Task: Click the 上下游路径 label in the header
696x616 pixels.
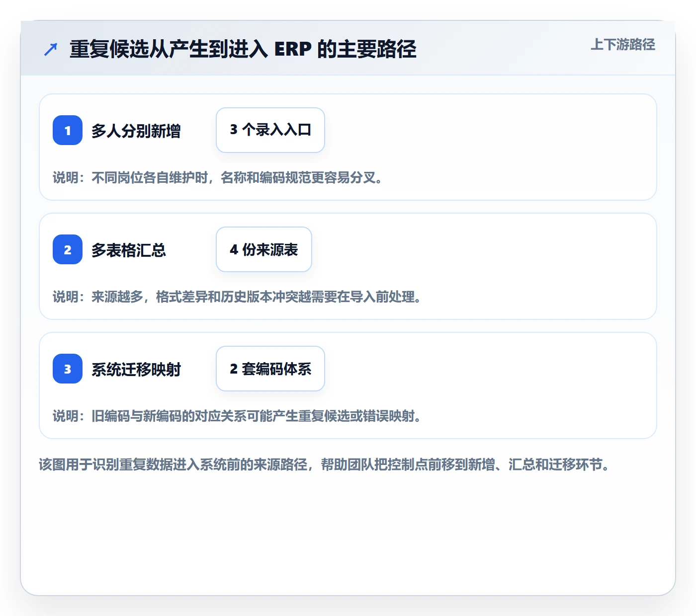Action: pyautogui.click(x=623, y=45)
